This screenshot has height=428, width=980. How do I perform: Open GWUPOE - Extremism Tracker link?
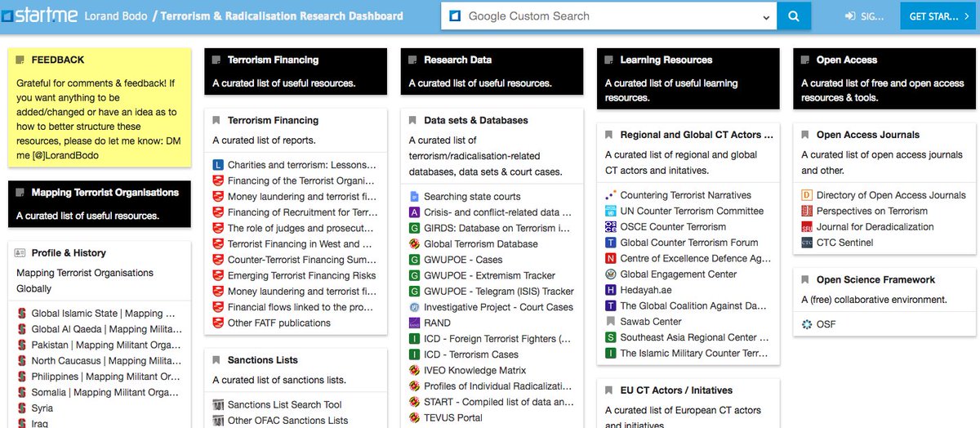coord(489,276)
